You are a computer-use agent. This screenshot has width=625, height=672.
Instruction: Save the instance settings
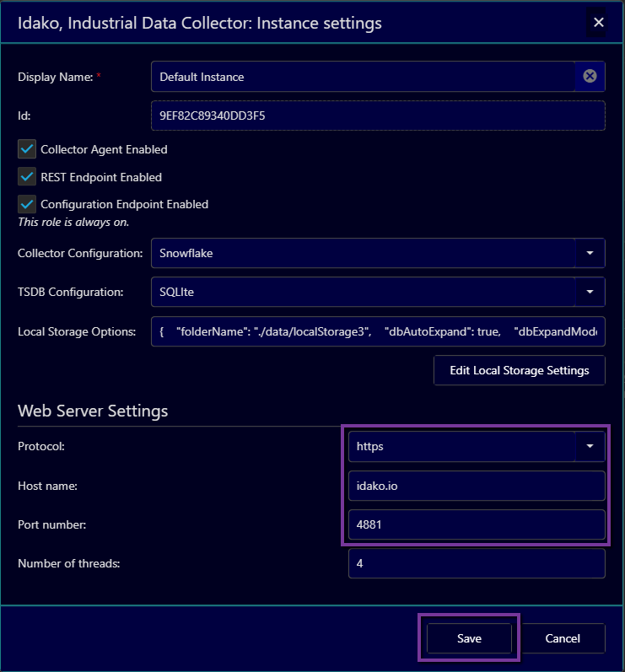click(x=469, y=638)
